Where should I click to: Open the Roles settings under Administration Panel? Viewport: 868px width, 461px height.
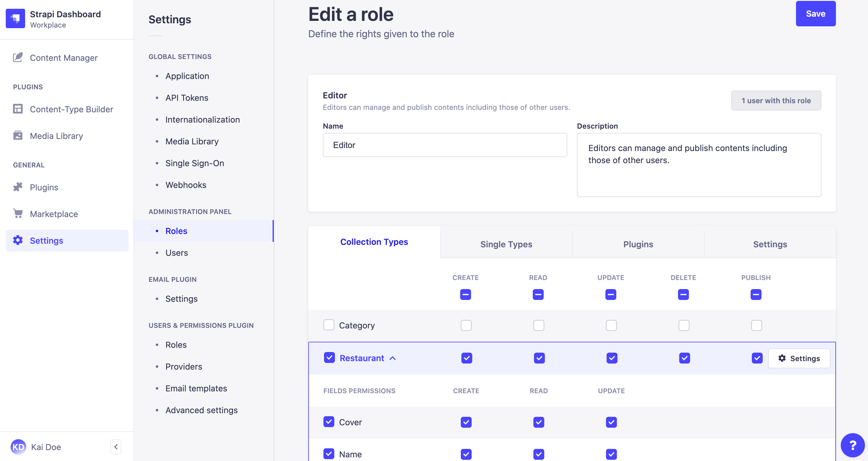176,230
